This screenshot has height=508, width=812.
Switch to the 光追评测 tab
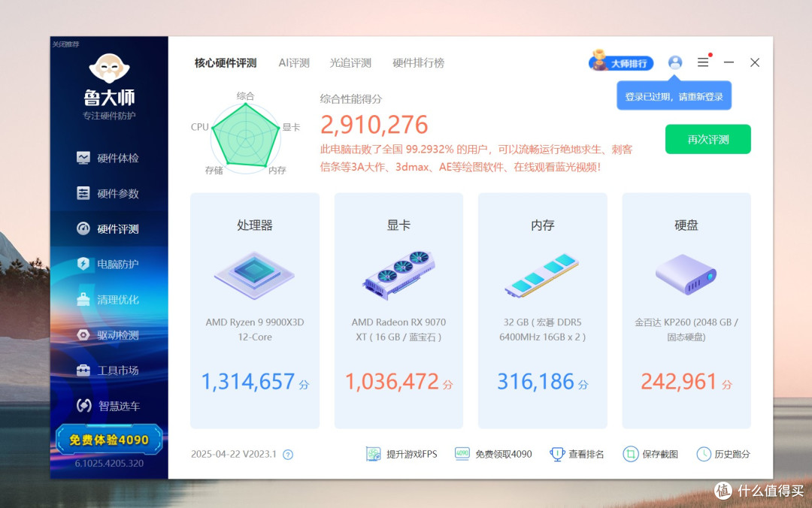click(350, 63)
